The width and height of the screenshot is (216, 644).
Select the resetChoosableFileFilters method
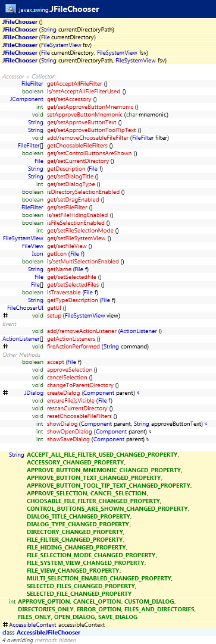click(82, 416)
